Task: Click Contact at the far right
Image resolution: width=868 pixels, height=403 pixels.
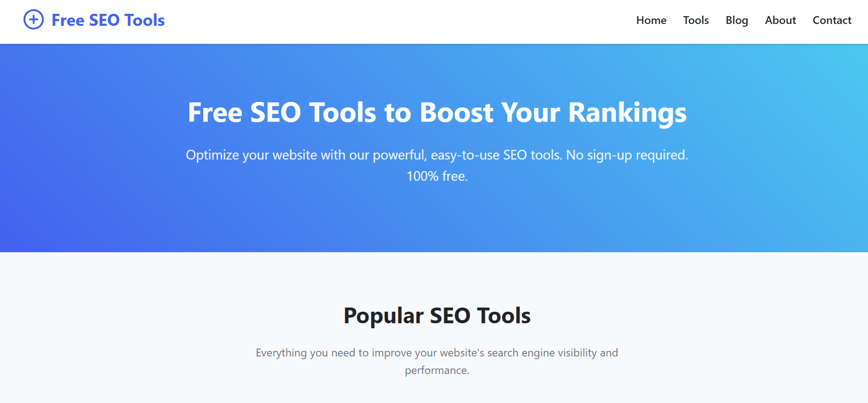Action: [x=832, y=20]
